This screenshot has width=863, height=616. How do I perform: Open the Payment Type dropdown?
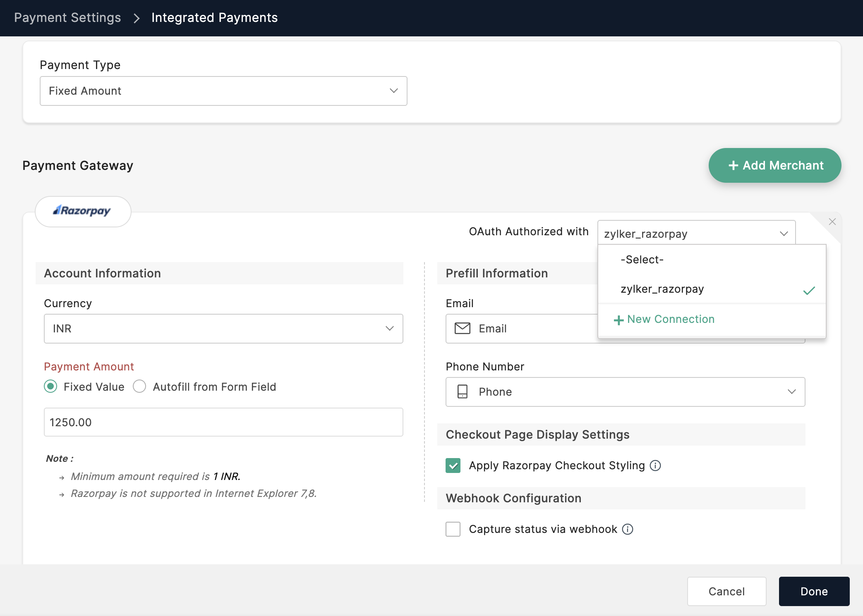[x=223, y=91]
